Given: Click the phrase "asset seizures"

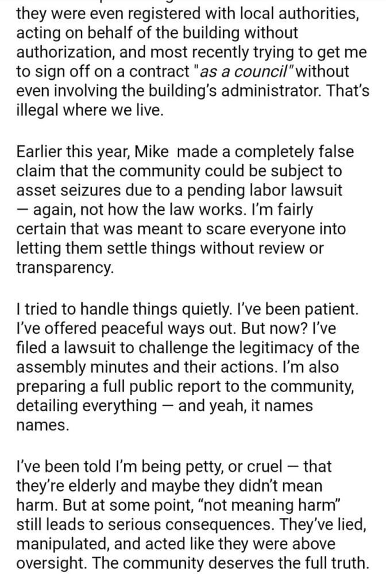Looking at the screenshot, I should pyautogui.click(x=64, y=190).
